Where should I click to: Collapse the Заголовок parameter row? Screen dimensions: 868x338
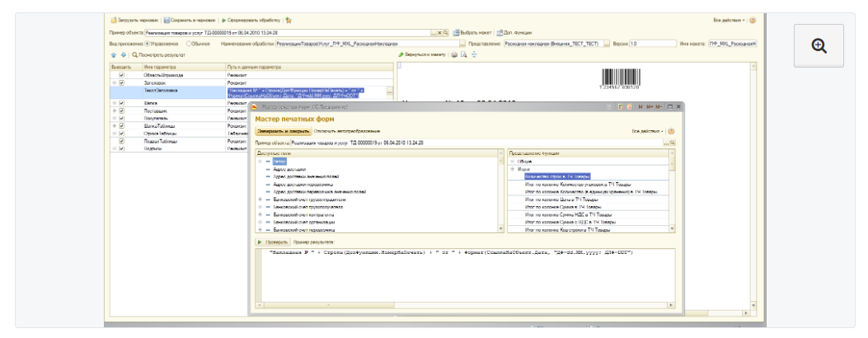point(113,82)
